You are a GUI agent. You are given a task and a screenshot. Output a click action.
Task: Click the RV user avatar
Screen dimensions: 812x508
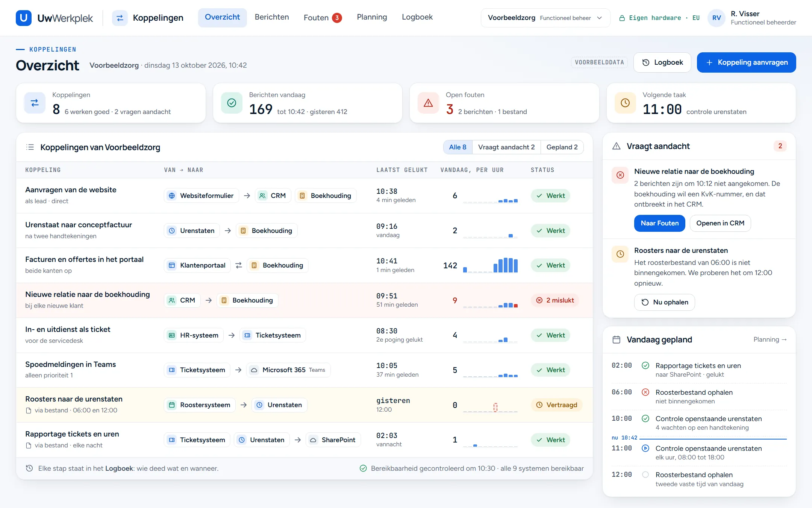(x=717, y=18)
